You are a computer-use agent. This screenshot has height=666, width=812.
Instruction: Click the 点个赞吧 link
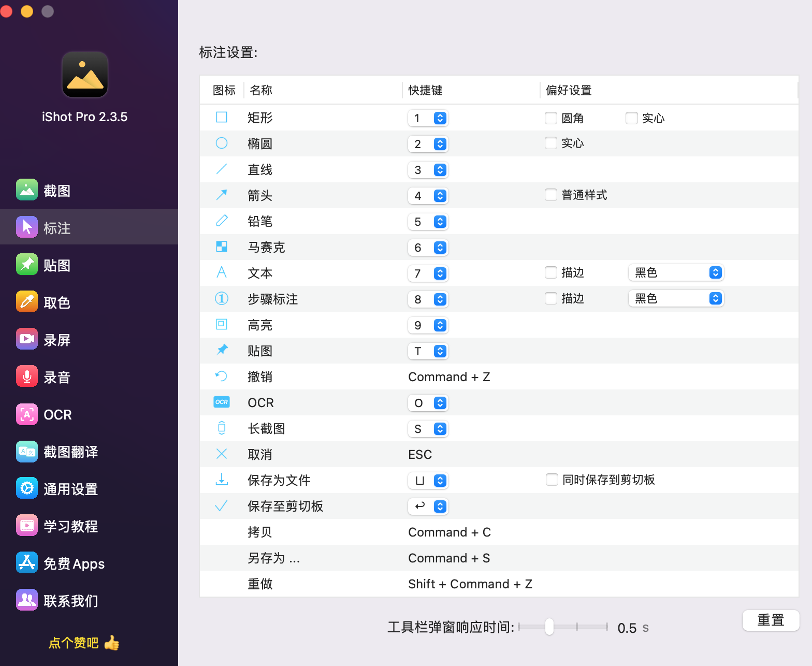[x=84, y=643]
